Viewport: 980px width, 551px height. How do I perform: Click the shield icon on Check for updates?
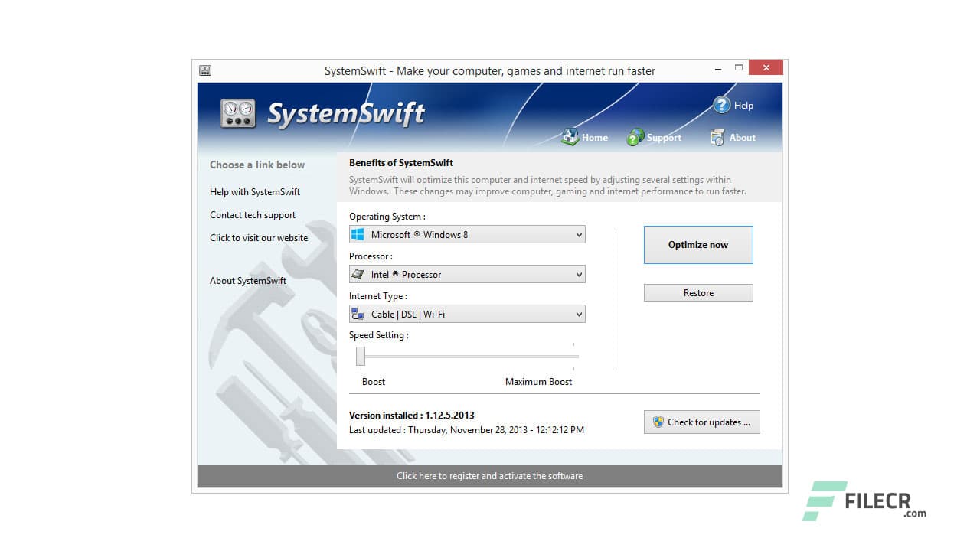pos(658,422)
